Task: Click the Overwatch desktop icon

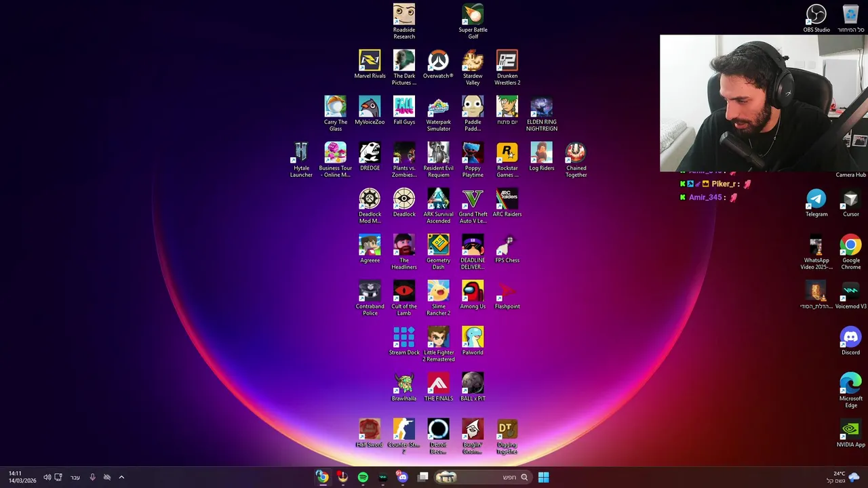Action: pos(438,64)
